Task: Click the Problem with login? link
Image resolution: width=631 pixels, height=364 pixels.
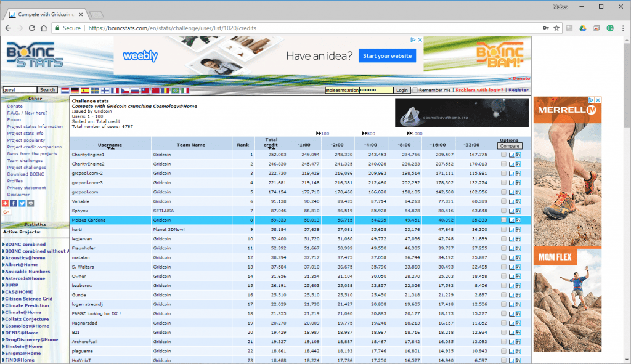Action: click(x=479, y=90)
